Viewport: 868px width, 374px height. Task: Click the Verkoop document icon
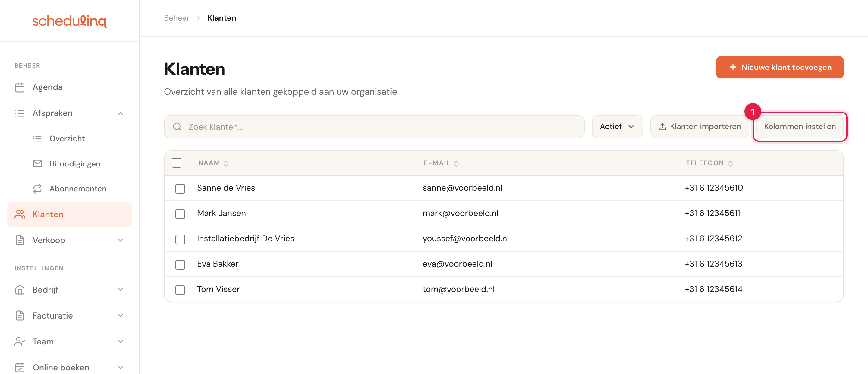tap(20, 240)
